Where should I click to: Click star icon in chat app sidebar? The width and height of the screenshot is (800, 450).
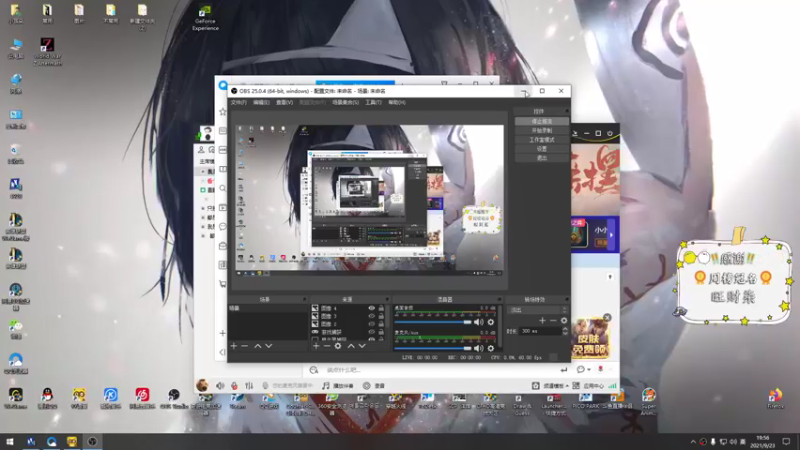[x=223, y=112]
